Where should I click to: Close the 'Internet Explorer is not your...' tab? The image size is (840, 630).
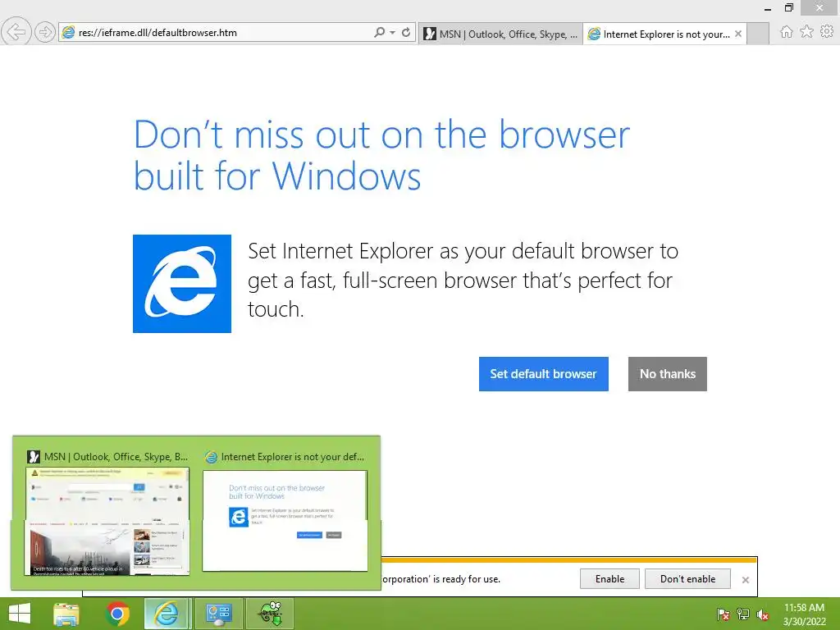[738, 34]
